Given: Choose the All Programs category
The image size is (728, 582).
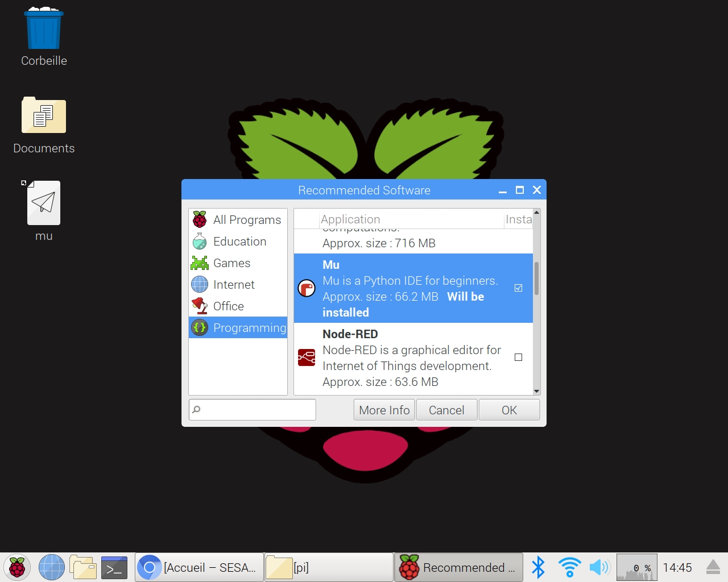Looking at the screenshot, I should (238, 219).
